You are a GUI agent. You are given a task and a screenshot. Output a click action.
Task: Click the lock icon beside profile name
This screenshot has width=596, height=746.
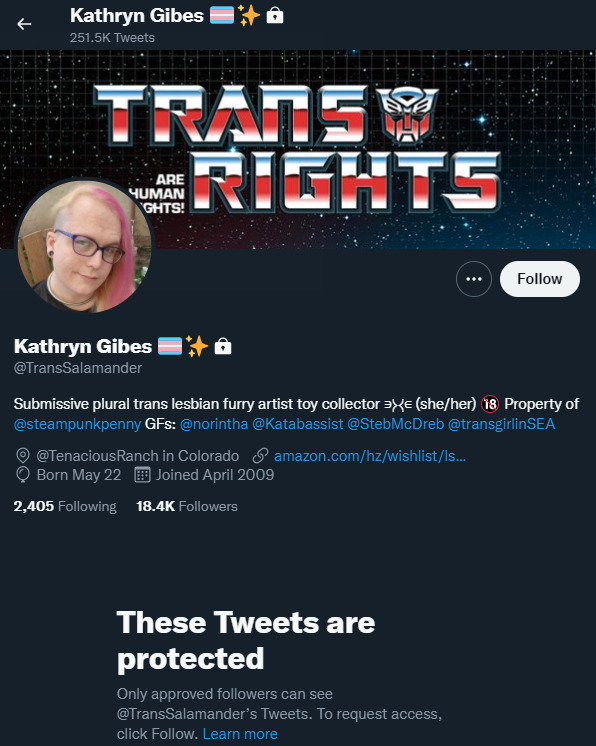tap(223, 346)
